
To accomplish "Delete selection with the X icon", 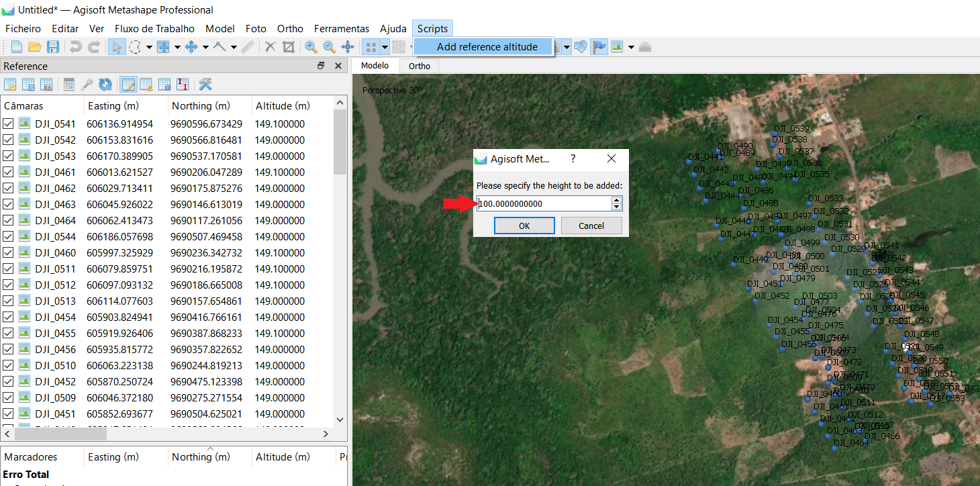I will coord(271,47).
